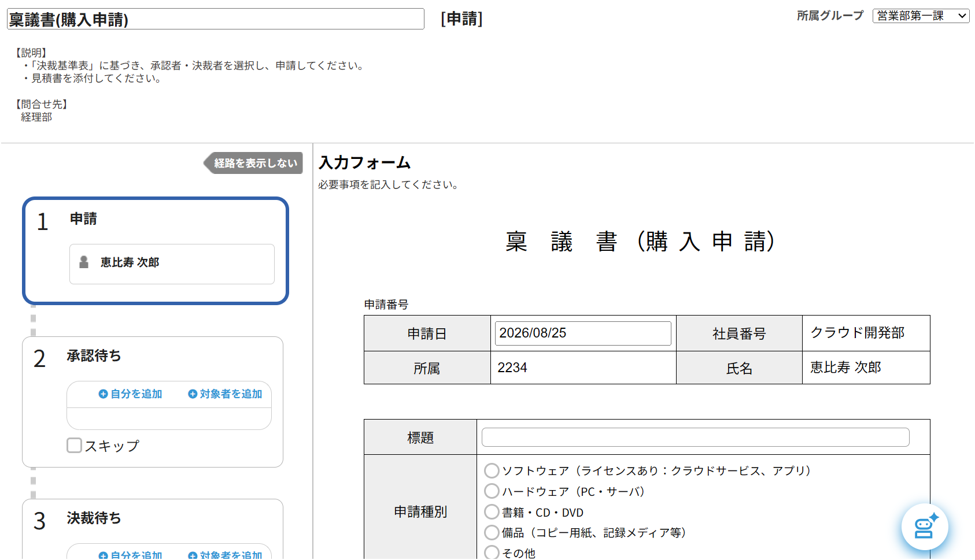Image resolution: width=975 pixels, height=560 pixels.
Task: Select その他 radio option
Action: tap(492, 552)
